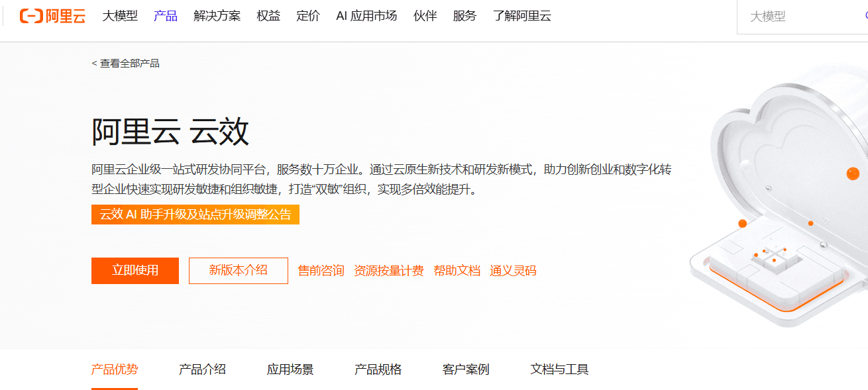Switch to the 产品规格 tab
This screenshot has width=868, height=390.
pos(378,369)
